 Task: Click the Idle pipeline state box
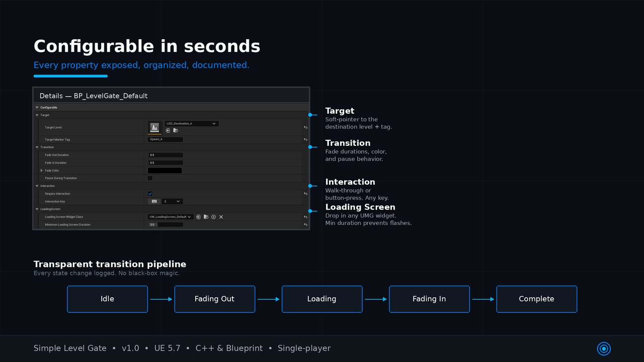108,299
